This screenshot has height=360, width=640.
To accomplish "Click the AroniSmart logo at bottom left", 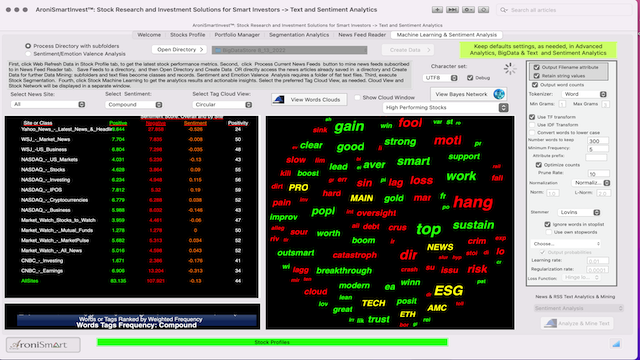I will tap(43, 345).
